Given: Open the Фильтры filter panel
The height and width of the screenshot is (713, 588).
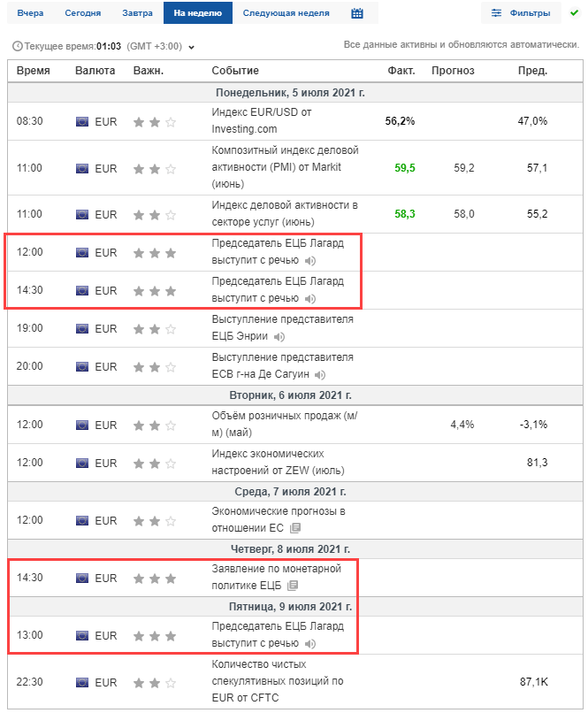Looking at the screenshot, I should click(x=521, y=13).
